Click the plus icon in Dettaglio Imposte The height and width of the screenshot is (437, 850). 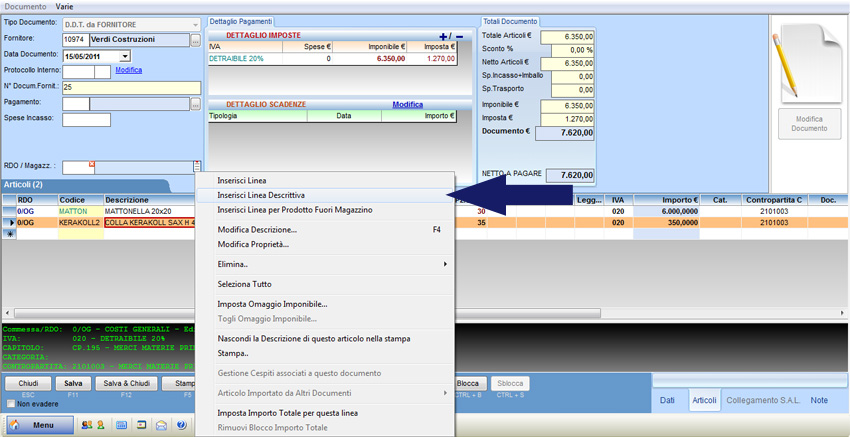pyautogui.click(x=444, y=36)
